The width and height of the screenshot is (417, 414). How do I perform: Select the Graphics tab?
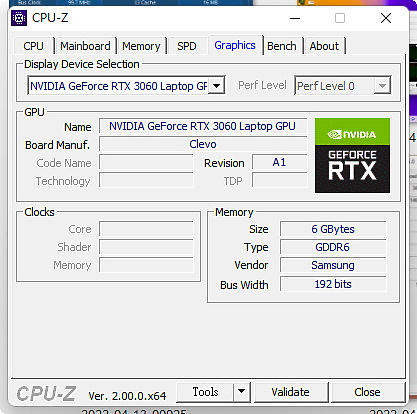[235, 45]
